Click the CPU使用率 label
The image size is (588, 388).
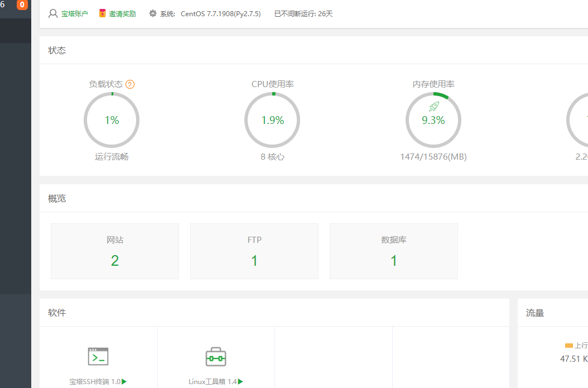273,84
